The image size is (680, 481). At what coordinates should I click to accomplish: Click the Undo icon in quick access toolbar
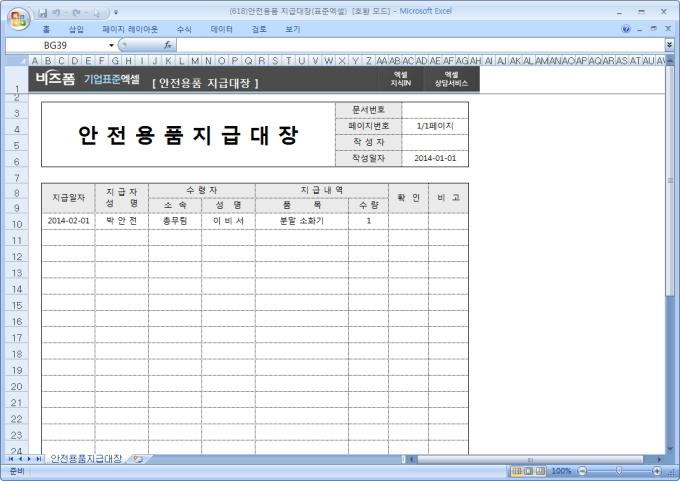pos(57,13)
